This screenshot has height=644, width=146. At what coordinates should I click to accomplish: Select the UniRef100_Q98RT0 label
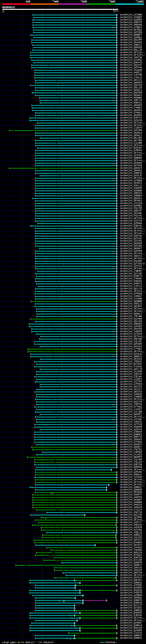[x=131, y=565]
